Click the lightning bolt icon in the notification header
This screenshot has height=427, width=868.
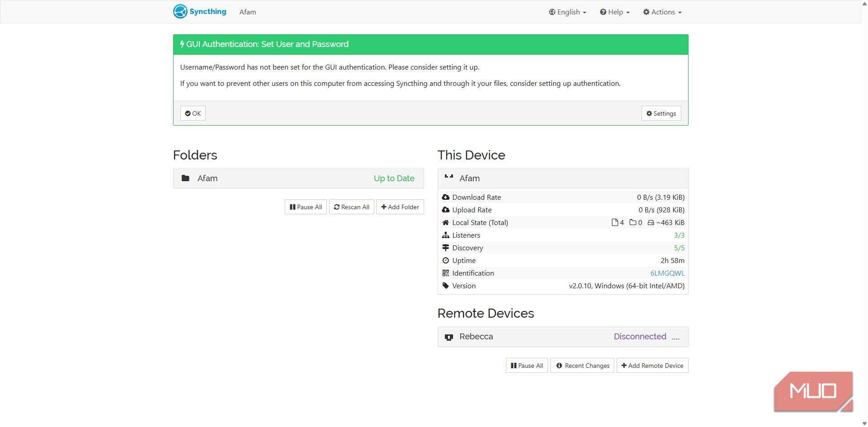point(182,44)
